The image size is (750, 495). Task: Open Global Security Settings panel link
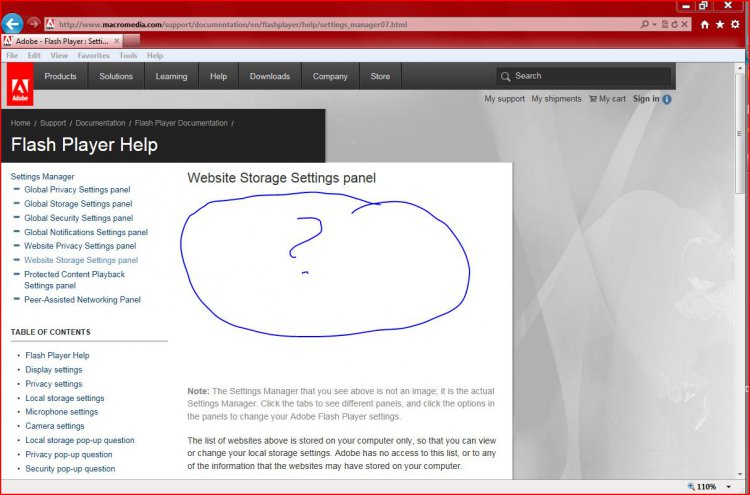(x=78, y=218)
